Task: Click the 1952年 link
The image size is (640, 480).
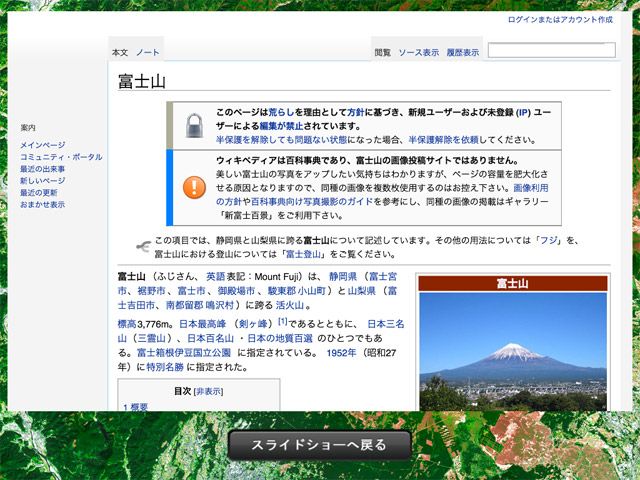Action: [341, 353]
